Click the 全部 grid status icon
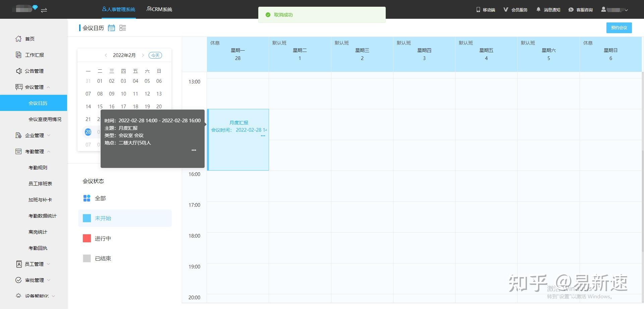Screen dimensions: 644x309 tap(87, 198)
